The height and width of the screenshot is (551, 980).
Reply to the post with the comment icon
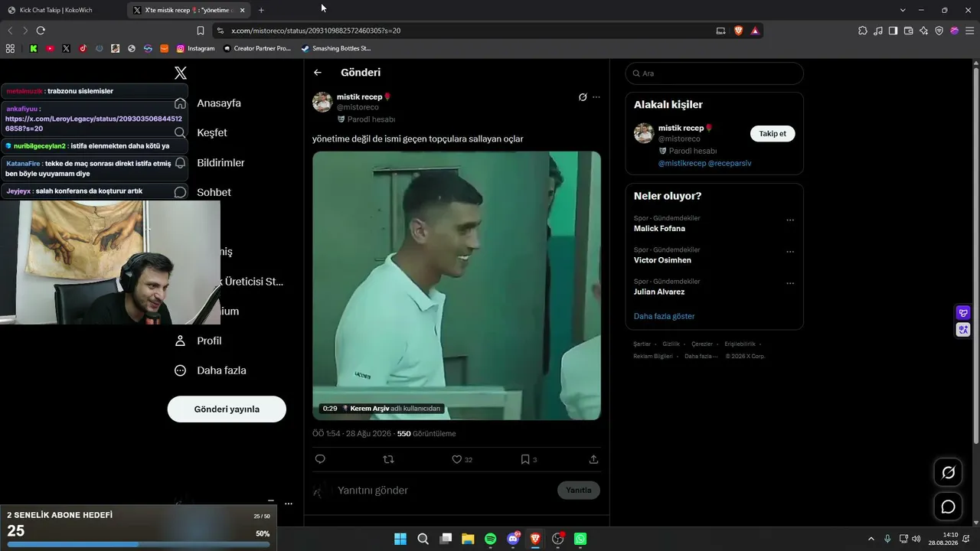coord(320,459)
